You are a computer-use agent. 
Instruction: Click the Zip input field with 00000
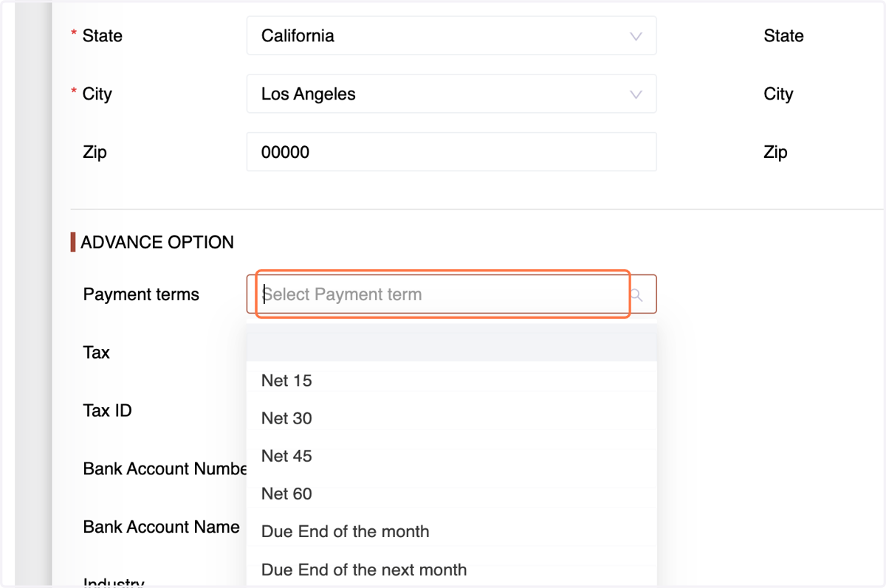coord(451,152)
